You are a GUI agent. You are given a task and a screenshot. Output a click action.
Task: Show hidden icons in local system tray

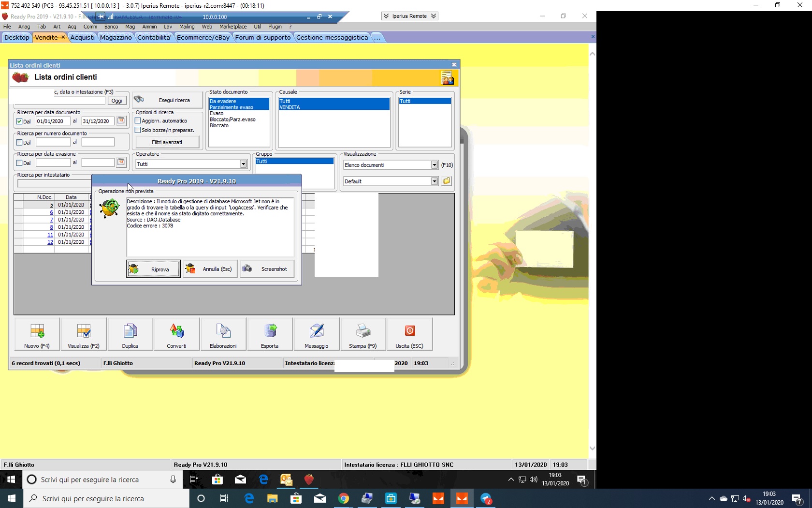711,498
